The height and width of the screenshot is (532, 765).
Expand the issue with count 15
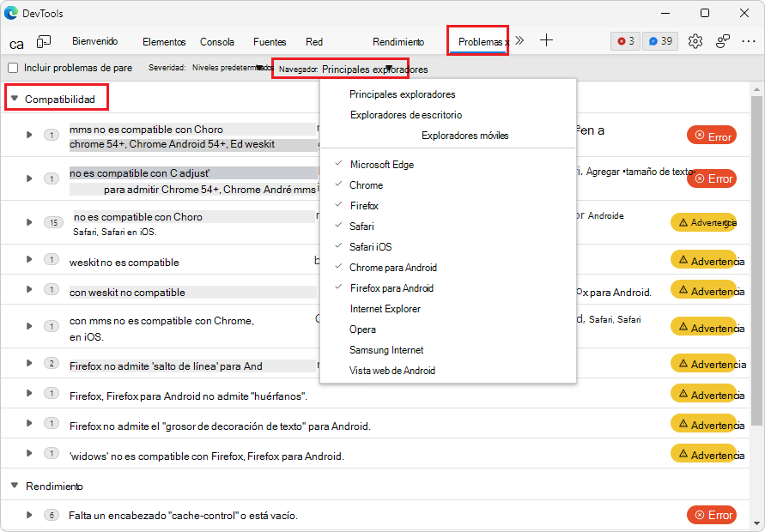click(x=29, y=222)
